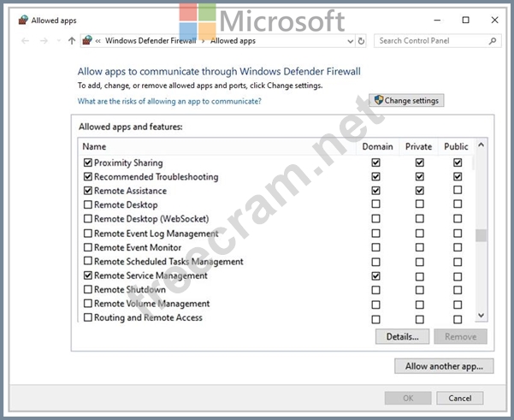
Task: Expand the address bar history dropdown
Action: [x=350, y=41]
